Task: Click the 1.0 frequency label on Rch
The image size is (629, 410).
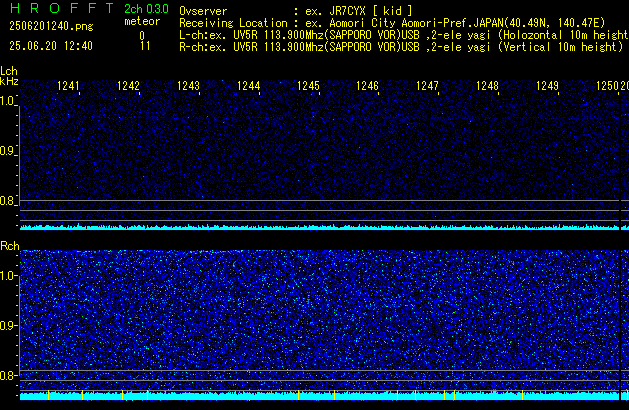Action: point(7,276)
